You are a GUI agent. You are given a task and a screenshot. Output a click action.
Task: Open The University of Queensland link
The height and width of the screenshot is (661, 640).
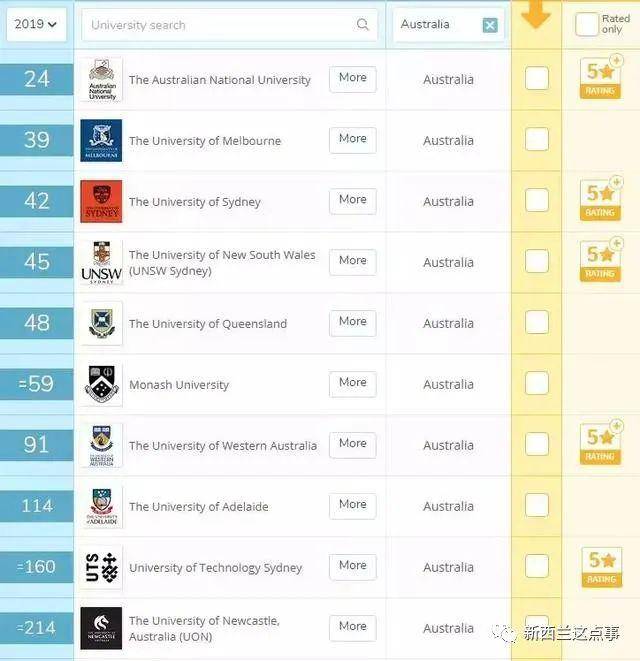[208, 324]
